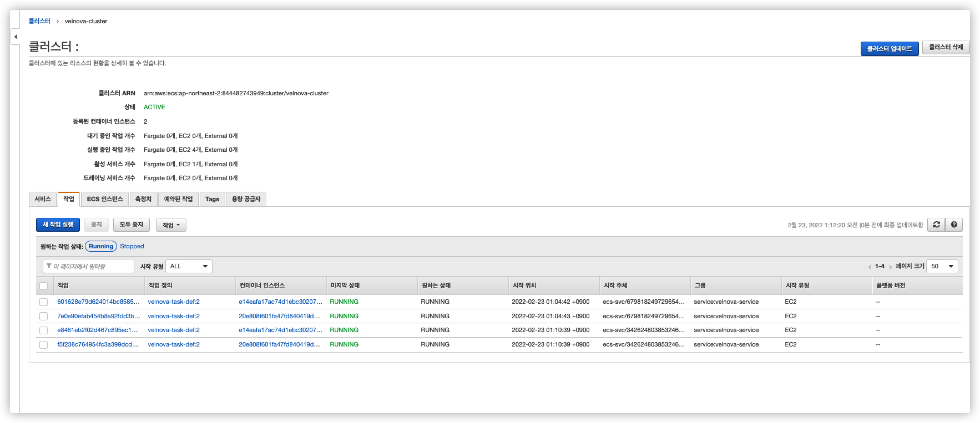Open the 서비스 tab
980x423 pixels.
pos(43,199)
